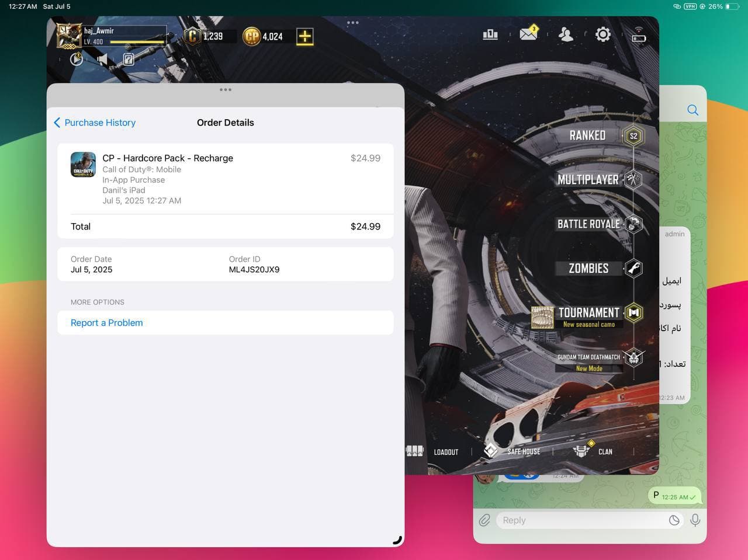Open game settings gear icon
Image resolution: width=748 pixels, height=560 pixels.
click(x=602, y=34)
